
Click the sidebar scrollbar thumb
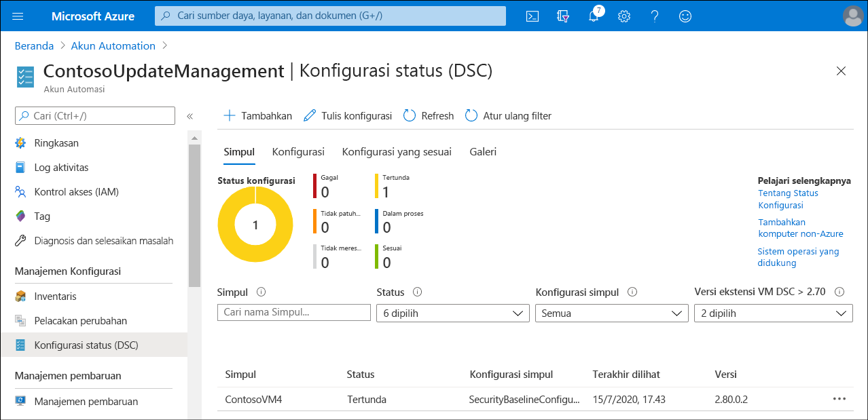195,216
